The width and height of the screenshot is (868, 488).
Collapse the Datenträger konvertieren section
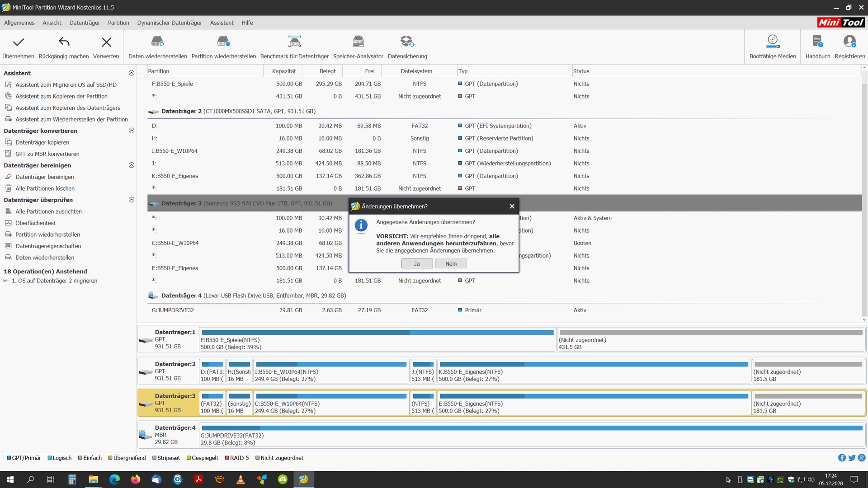point(132,131)
